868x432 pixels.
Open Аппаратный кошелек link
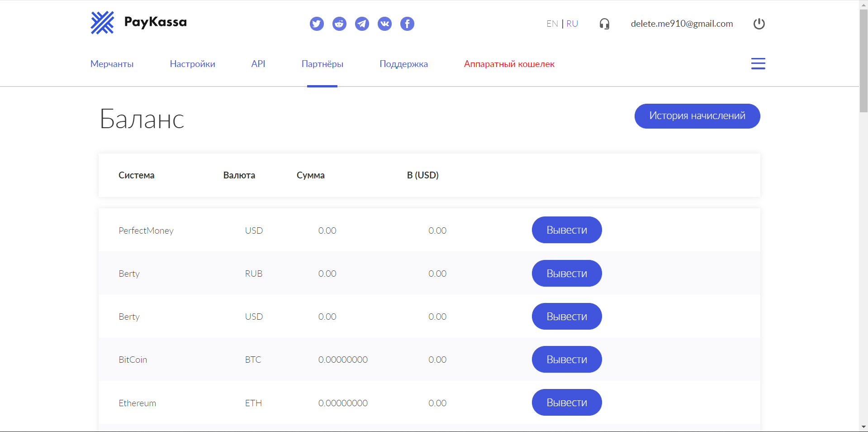509,64
